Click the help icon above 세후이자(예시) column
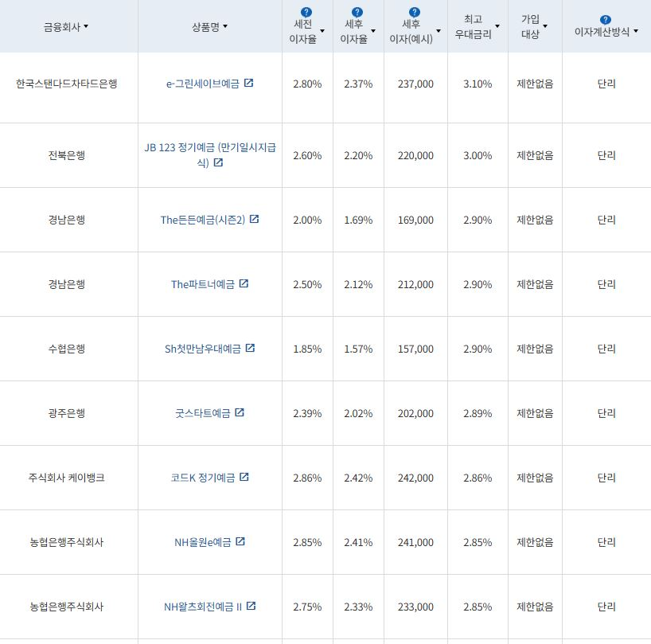 (413, 11)
